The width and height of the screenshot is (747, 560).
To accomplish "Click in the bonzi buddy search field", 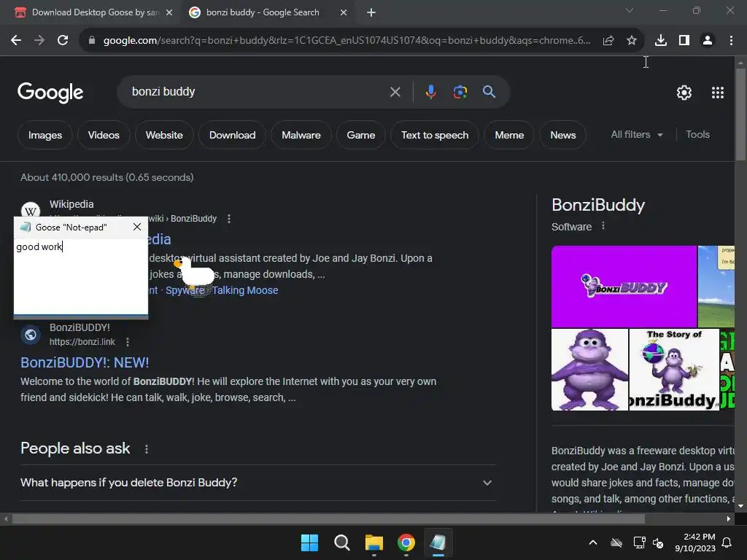I will point(258,92).
